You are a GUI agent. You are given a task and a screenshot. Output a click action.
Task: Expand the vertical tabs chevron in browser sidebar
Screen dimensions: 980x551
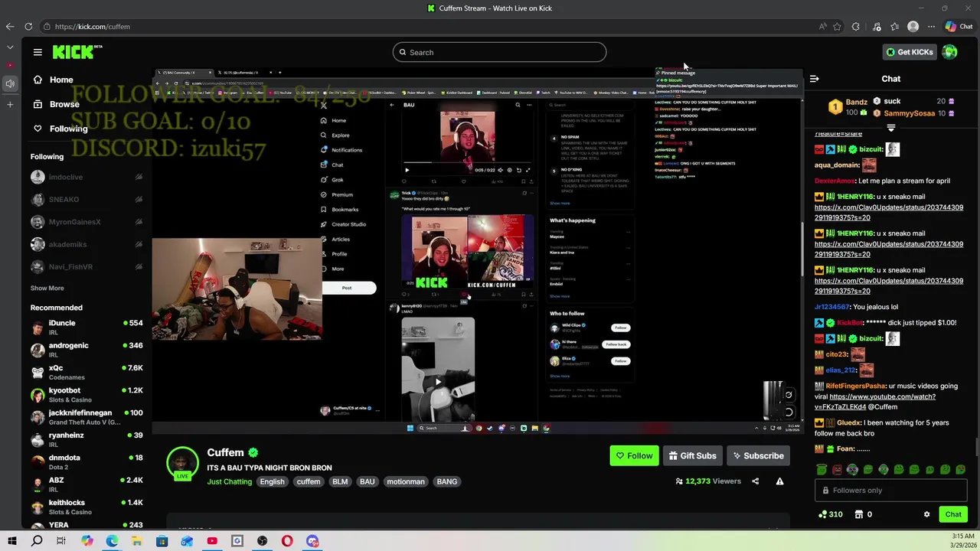pos(10,47)
